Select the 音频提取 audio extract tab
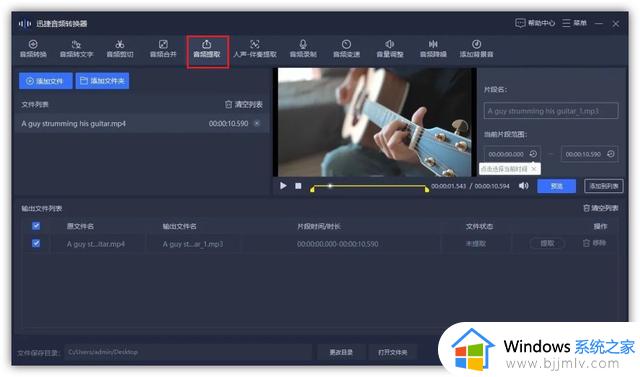Screen dimensions: 640x377 click(x=207, y=49)
